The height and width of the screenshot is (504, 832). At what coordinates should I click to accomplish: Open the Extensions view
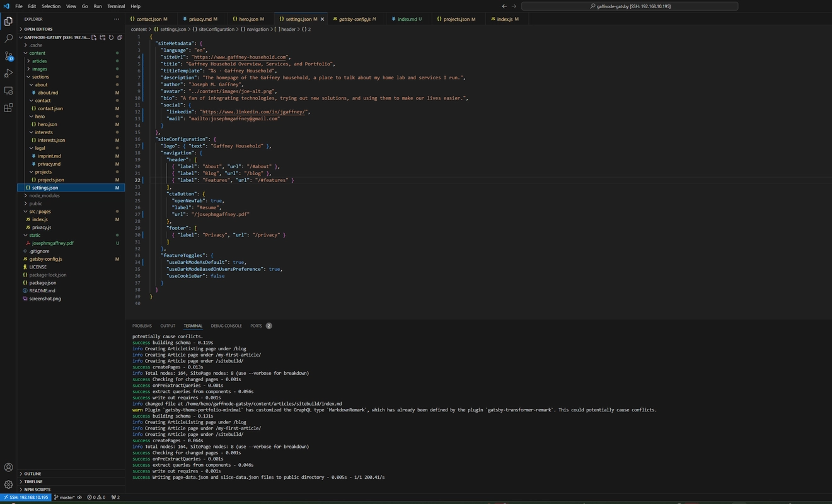8,108
